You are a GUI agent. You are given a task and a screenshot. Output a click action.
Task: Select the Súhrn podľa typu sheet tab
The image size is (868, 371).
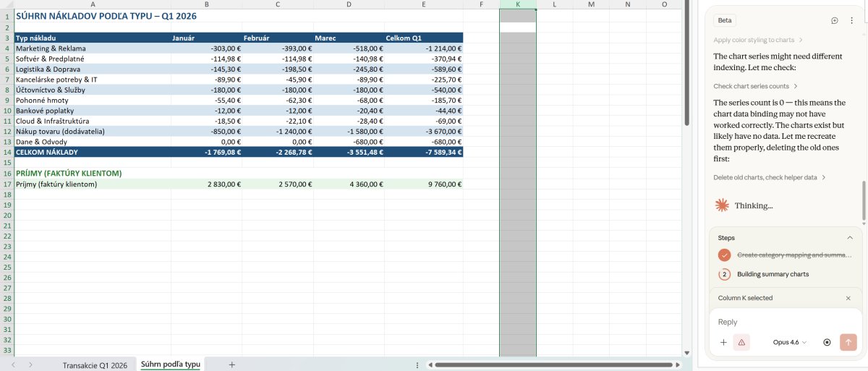click(x=170, y=364)
